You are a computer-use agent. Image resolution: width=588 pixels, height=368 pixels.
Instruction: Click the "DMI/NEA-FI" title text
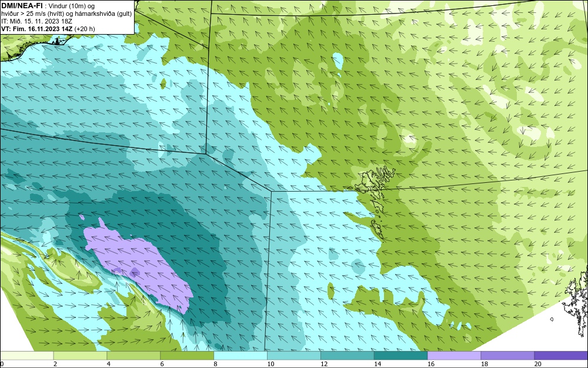22,5
